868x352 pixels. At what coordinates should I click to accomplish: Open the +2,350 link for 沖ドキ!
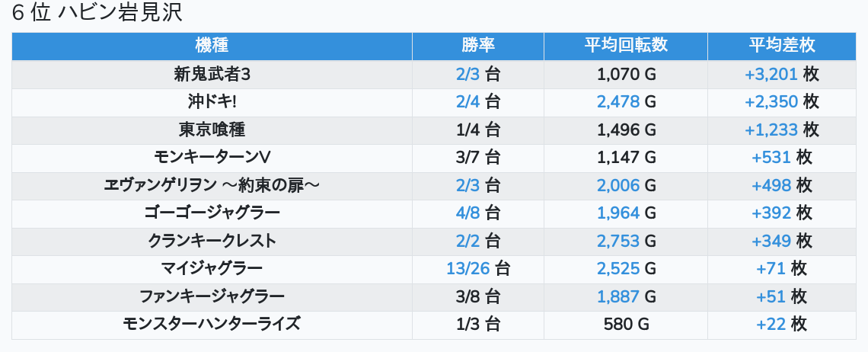[x=771, y=102]
